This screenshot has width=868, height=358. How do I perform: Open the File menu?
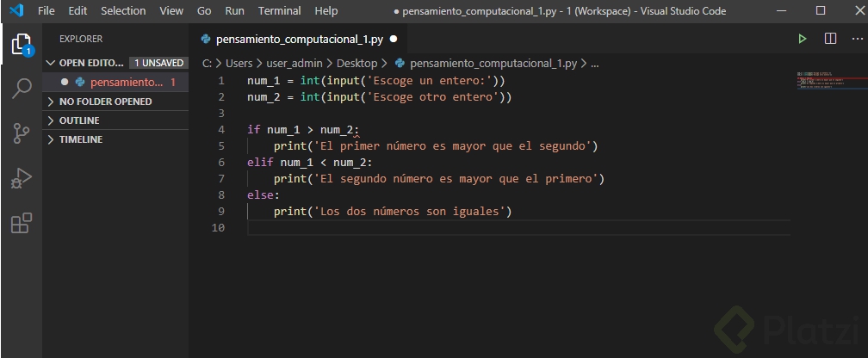coord(46,10)
